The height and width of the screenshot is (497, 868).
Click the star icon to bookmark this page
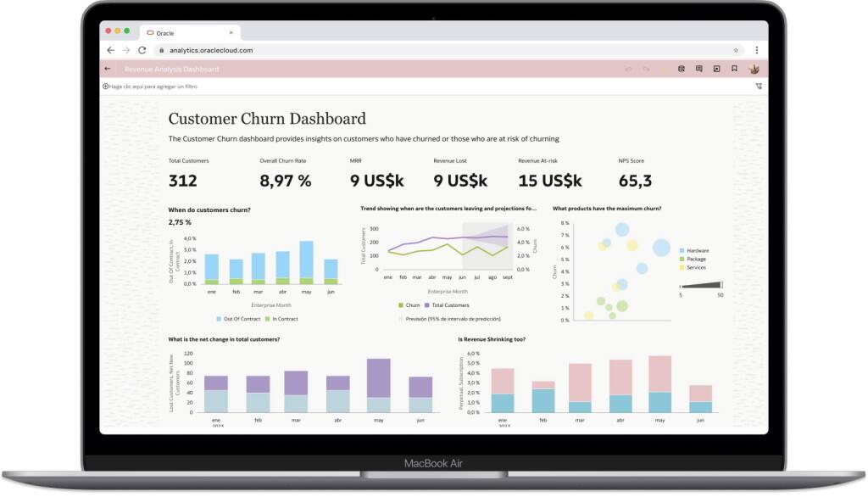(x=737, y=50)
